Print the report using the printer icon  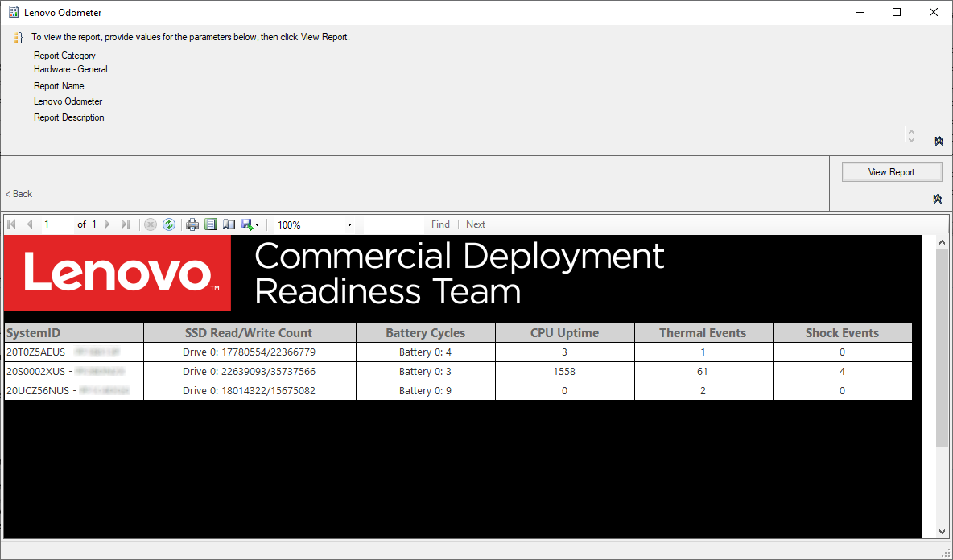pos(192,224)
